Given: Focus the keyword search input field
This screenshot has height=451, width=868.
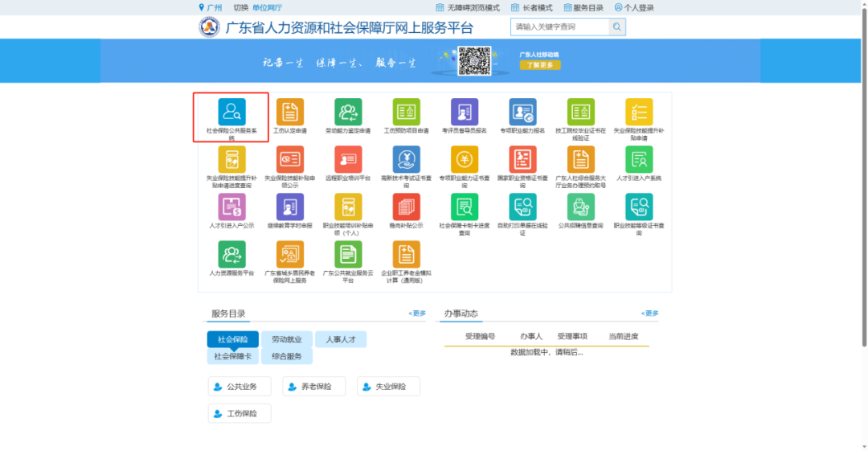Looking at the screenshot, I should (x=559, y=27).
